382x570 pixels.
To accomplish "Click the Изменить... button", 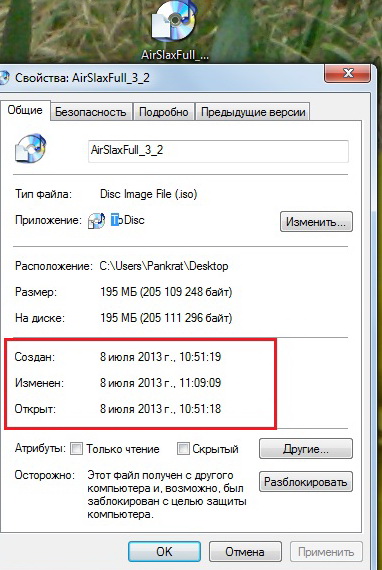I will [x=316, y=221].
